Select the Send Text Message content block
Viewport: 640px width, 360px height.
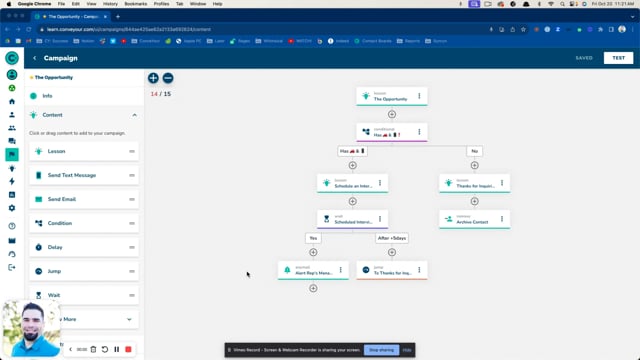click(x=84, y=175)
